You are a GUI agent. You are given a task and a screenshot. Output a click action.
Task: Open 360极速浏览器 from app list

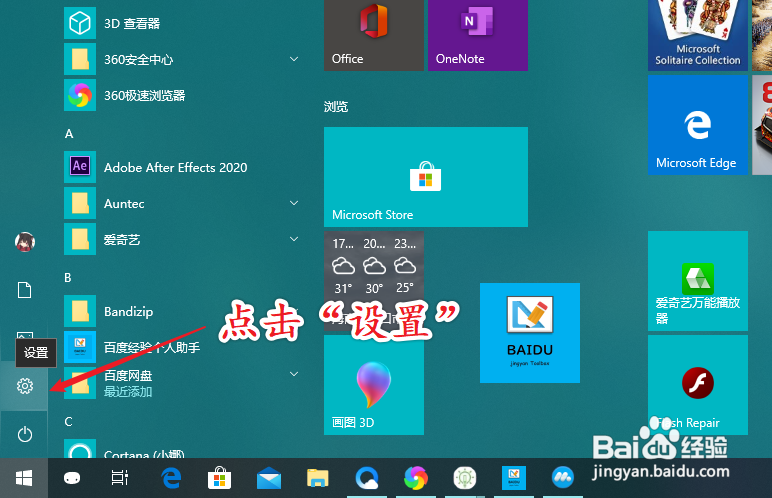tap(182, 95)
